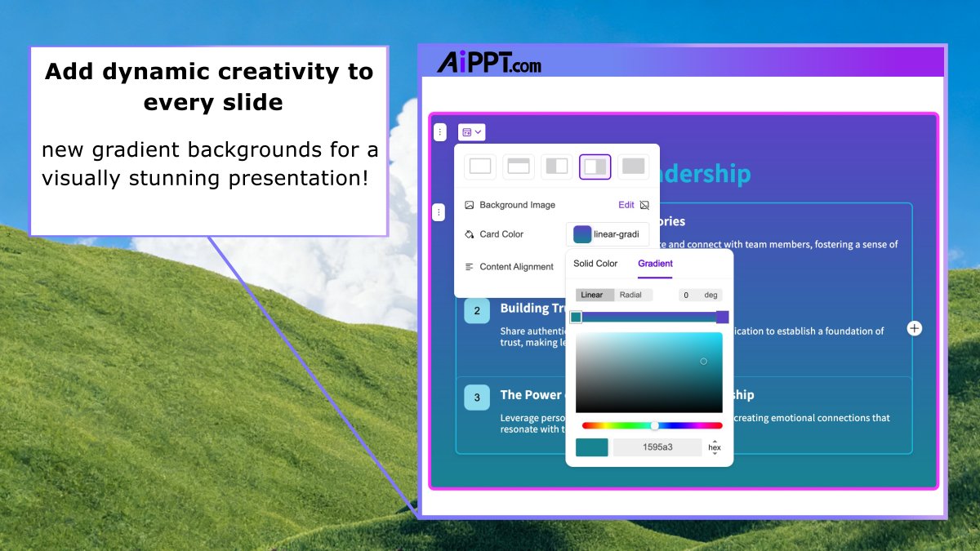Viewport: 980px width, 551px height.
Task: Click the card's three-dot handle beside layout dropdown
Action: click(x=440, y=131)
